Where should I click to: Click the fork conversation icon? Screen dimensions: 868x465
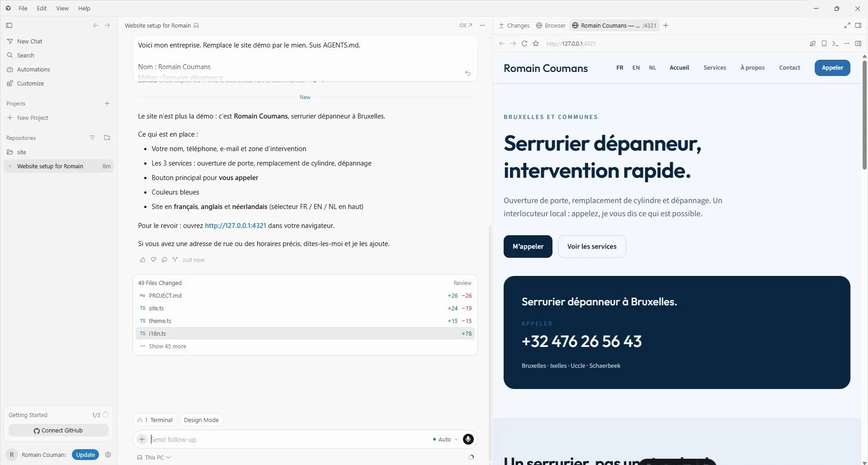[x=175, y=260]
